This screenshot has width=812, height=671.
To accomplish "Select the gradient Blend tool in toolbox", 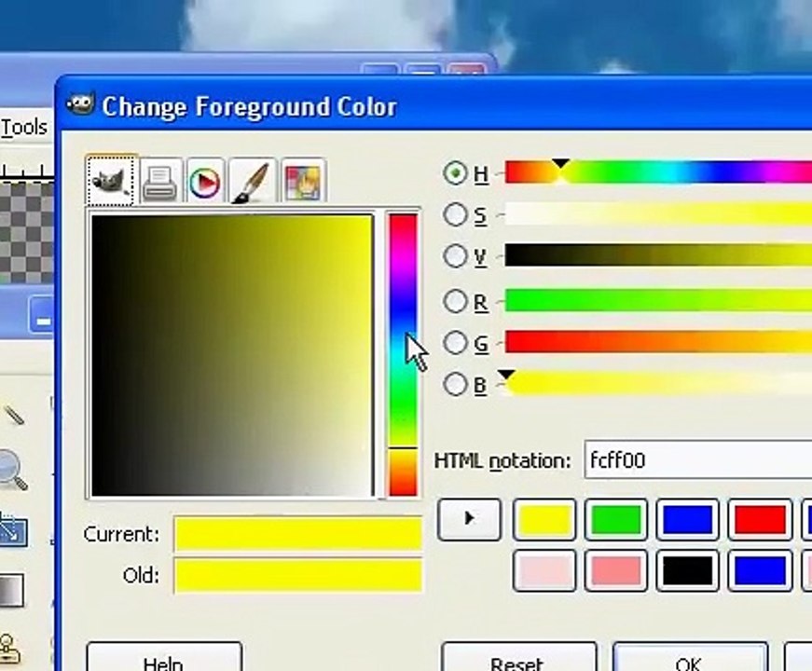I will point(11,590).
